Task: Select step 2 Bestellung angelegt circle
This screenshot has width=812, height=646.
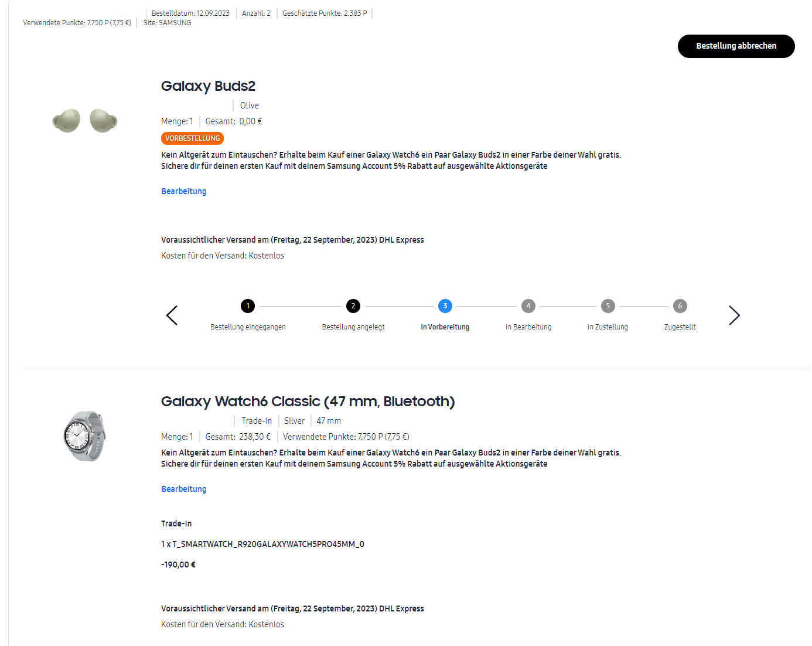Action: click(353, 306)
